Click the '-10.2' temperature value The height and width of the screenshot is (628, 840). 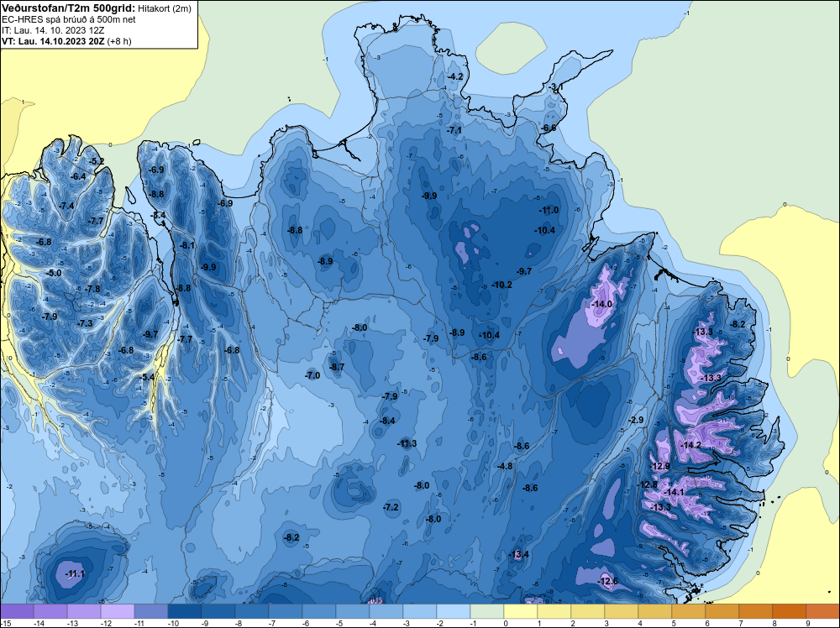(501, 285)
